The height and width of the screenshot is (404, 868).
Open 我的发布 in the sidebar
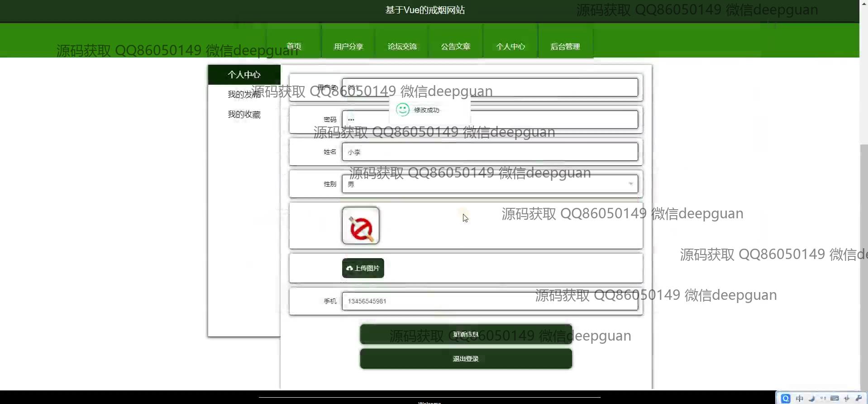[x=244, y=94]
